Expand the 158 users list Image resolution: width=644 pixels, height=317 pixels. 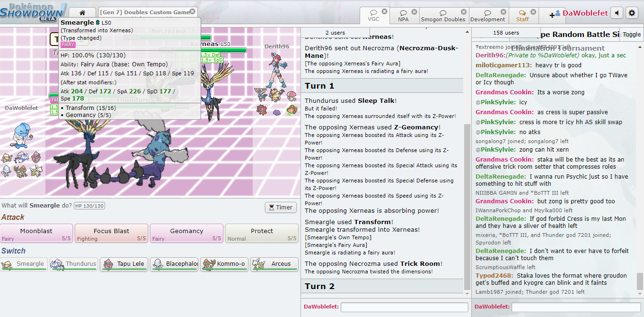pyautogui.click(x=506, y=33)
